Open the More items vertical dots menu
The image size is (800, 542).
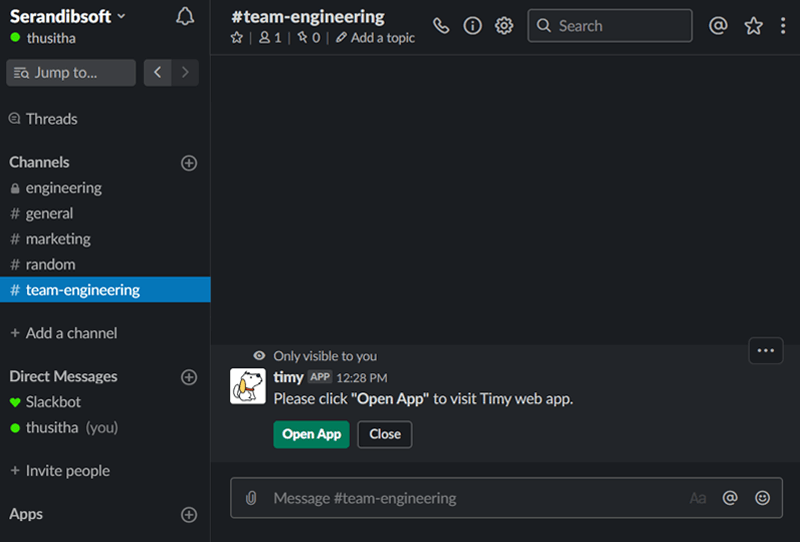783,26
